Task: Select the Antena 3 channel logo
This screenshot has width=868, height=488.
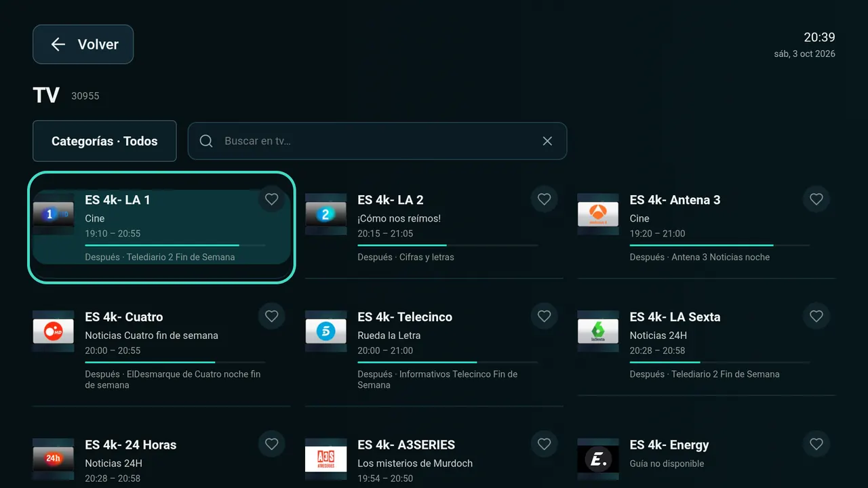Action: tap(598, 214)
